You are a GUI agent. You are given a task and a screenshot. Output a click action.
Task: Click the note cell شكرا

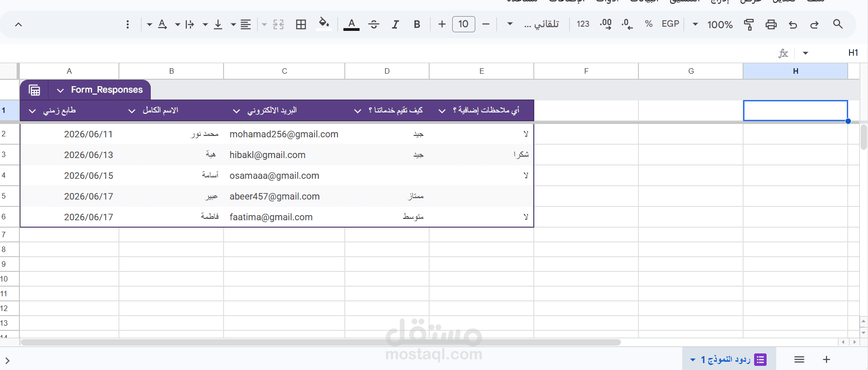[481, 155]
